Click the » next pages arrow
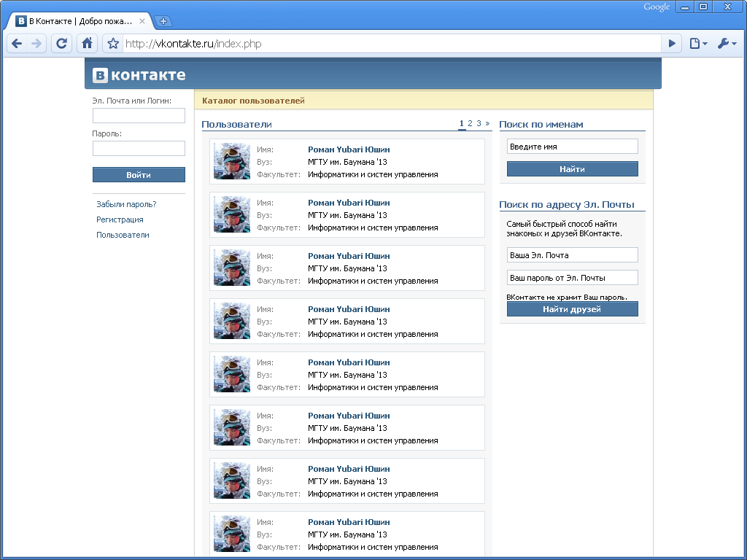The width and height of the screenshot is (747, 560). coord(487,123)
